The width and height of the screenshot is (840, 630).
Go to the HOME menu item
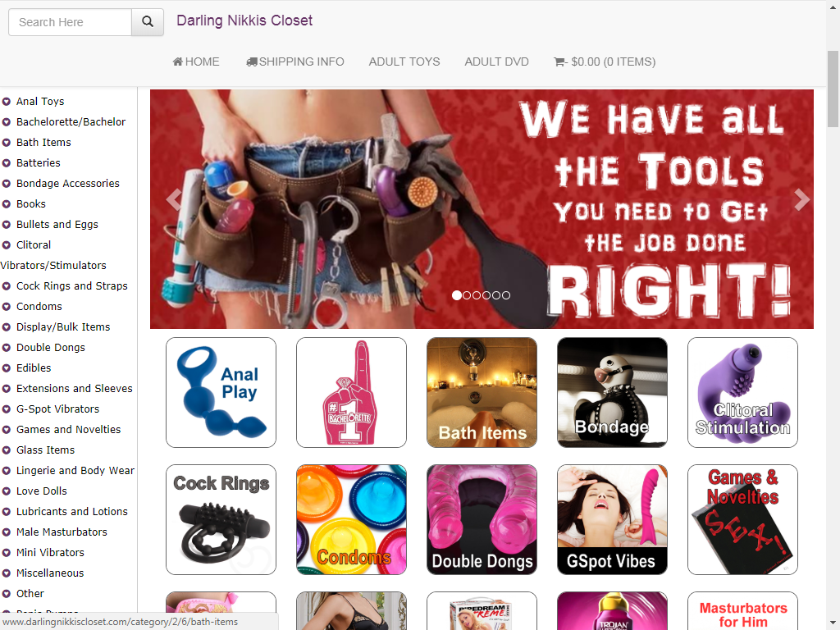click(x=196, y=62)
